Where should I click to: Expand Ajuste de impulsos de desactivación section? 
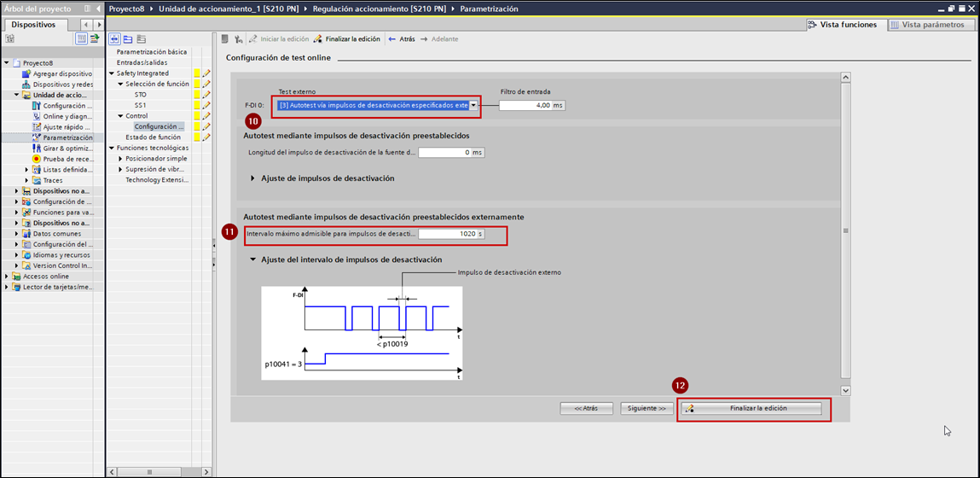pyautogui.click(x=253, y=178)
